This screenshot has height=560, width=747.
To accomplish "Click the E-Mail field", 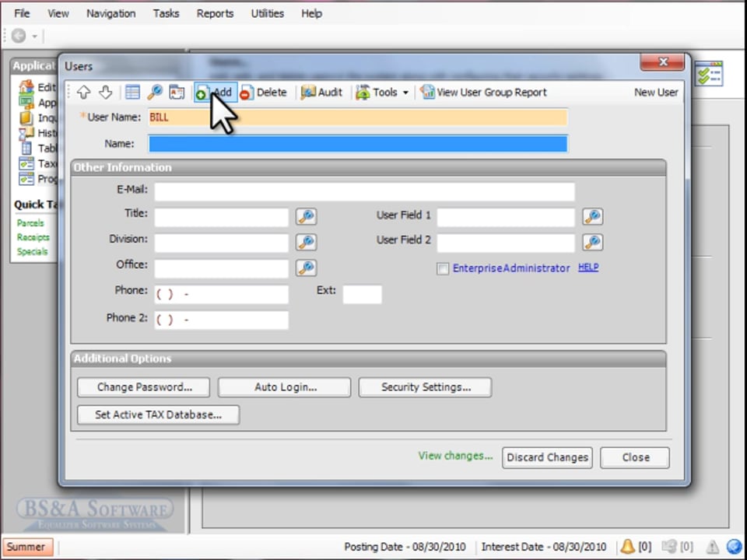I will (x=364, y=192).
